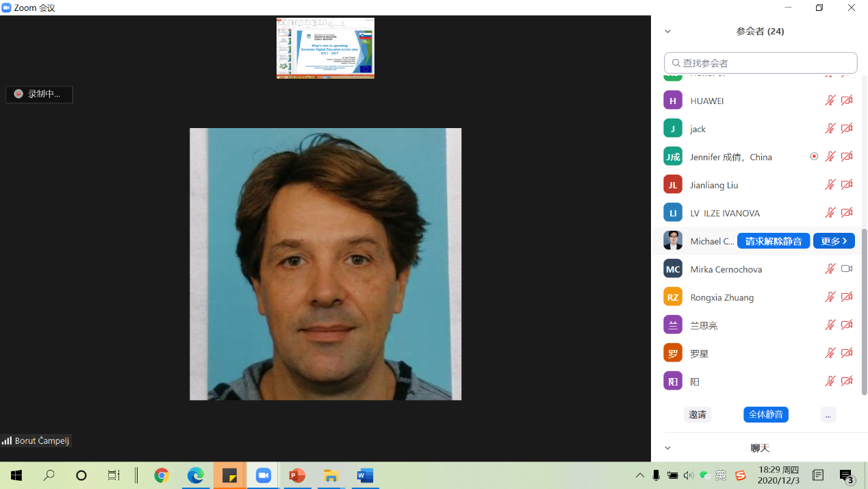
Task: Click the disabled camera icon for 兰思亮
Action: [x=847, y=325]
